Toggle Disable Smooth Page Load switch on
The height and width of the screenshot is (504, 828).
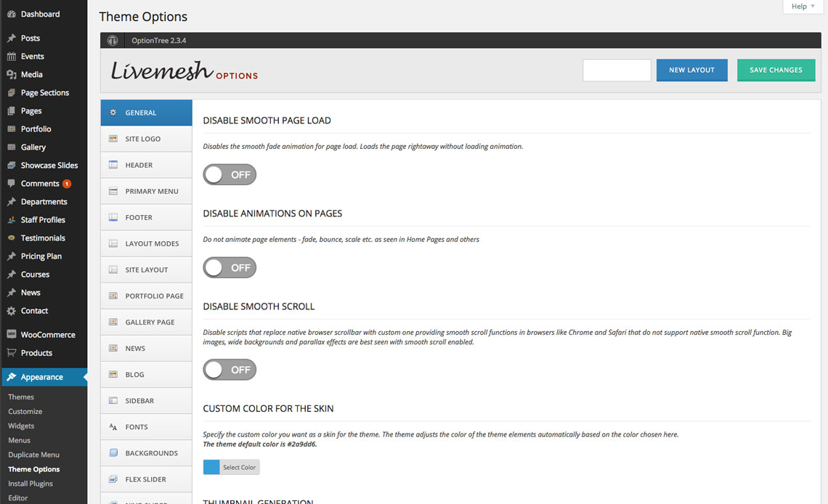pos(230,174)
